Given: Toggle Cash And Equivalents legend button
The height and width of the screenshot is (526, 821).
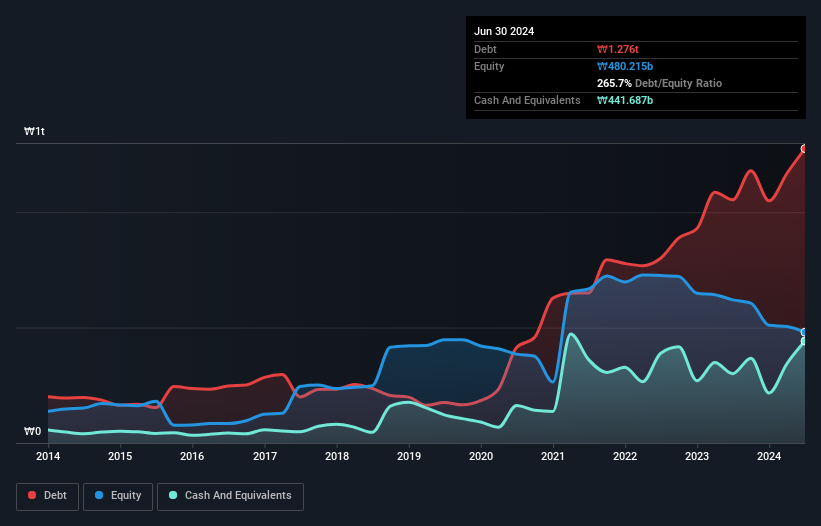Looking at the screenshot, I should (230, 496).
